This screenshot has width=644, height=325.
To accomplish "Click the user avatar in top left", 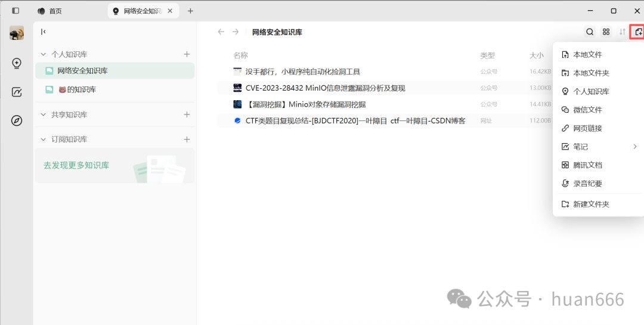I will click(17, 33).
